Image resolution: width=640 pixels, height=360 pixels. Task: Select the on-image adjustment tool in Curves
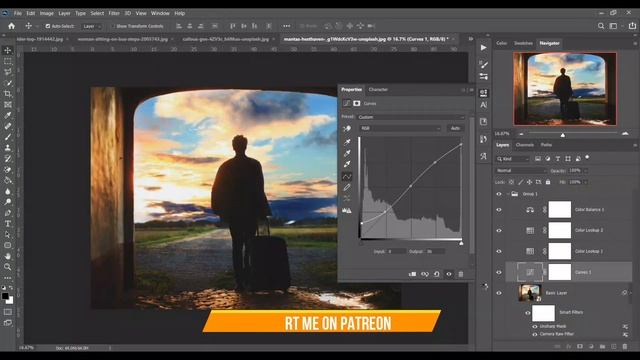click(x=347, y=129)
